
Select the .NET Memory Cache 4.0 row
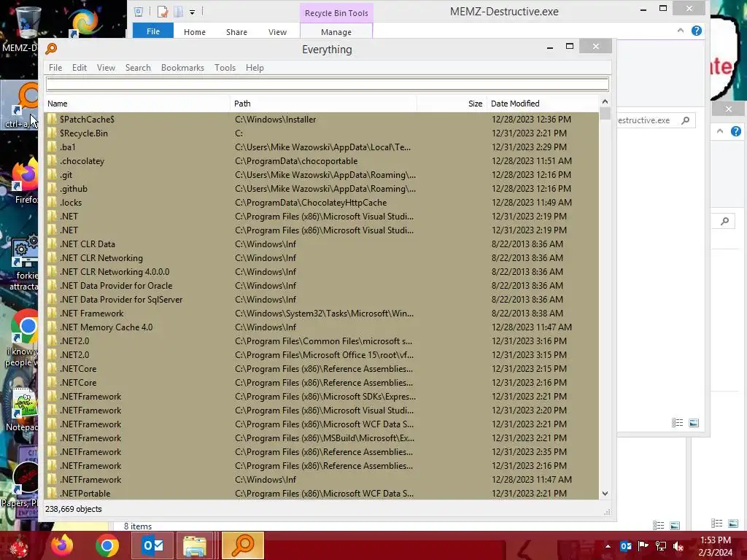[x=322, y=327]
